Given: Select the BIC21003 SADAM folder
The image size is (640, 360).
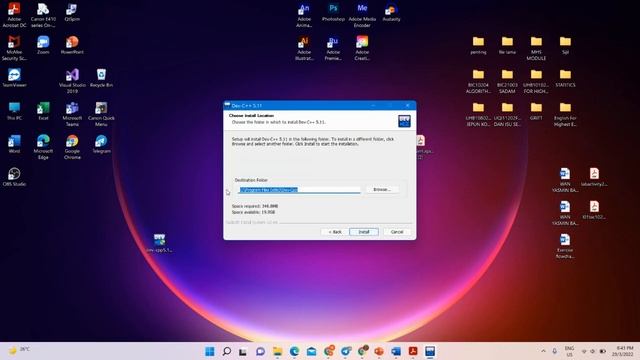Looking at the screenshot, I should click(x=507, y=81).
